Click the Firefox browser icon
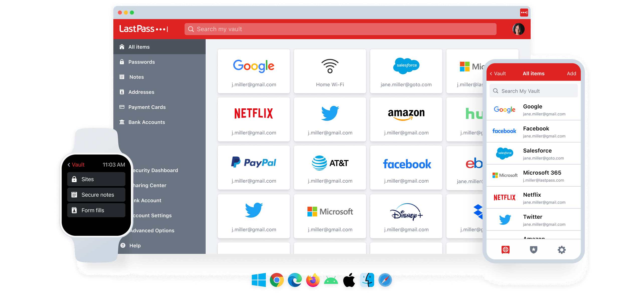The image size is (644, 295). click(x=313, y=280)
